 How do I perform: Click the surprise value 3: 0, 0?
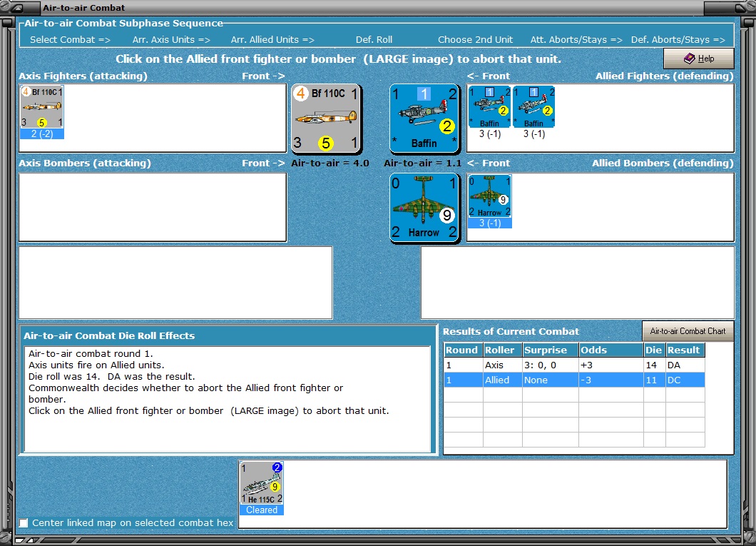pos(551,365)
